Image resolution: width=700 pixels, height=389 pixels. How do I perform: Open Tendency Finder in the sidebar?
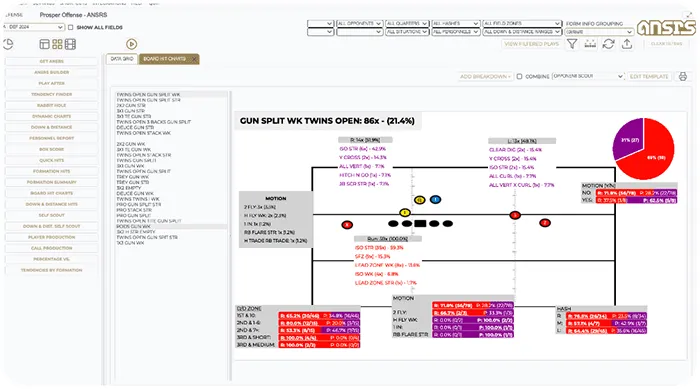point(51,94)
